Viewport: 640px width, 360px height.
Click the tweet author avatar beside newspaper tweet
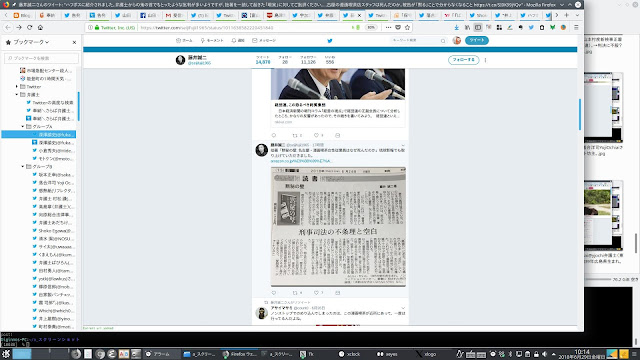tap(261, 150)
